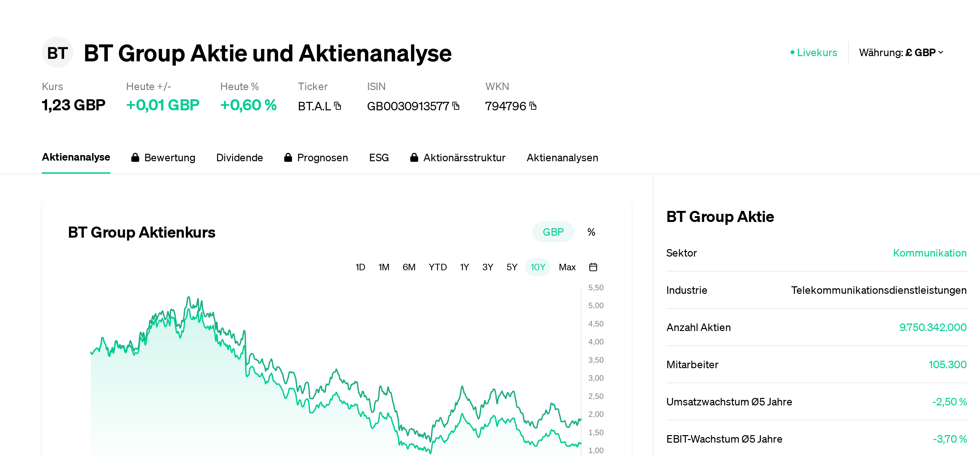The height and width of the screenshot is (457, 980).
Task: Select the 1D chart period
Action: pos(360,267)
